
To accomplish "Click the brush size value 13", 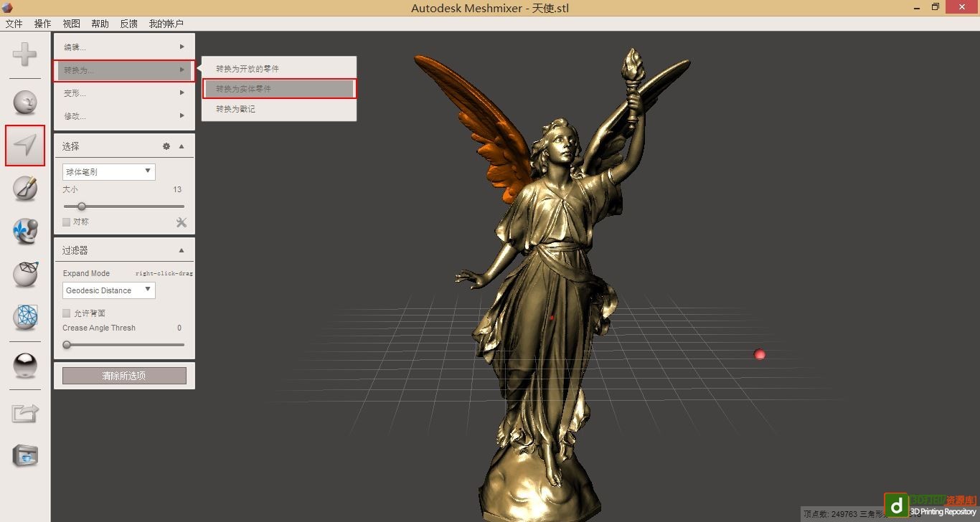I will [177, 190].
